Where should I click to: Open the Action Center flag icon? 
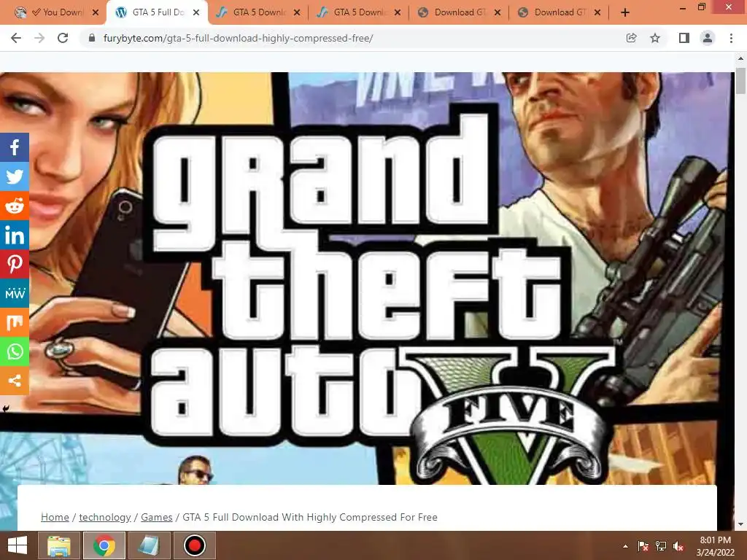[643, 546]
